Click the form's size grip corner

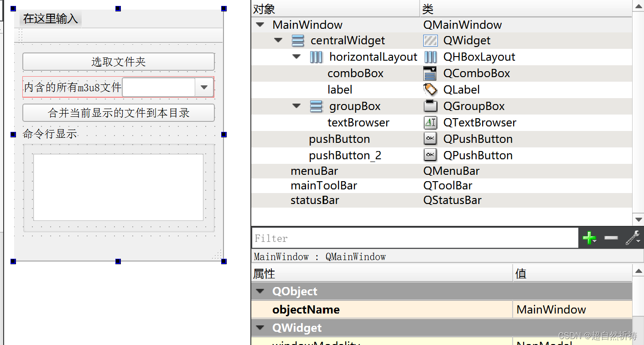pyautogui.click(x=218, y=255)
